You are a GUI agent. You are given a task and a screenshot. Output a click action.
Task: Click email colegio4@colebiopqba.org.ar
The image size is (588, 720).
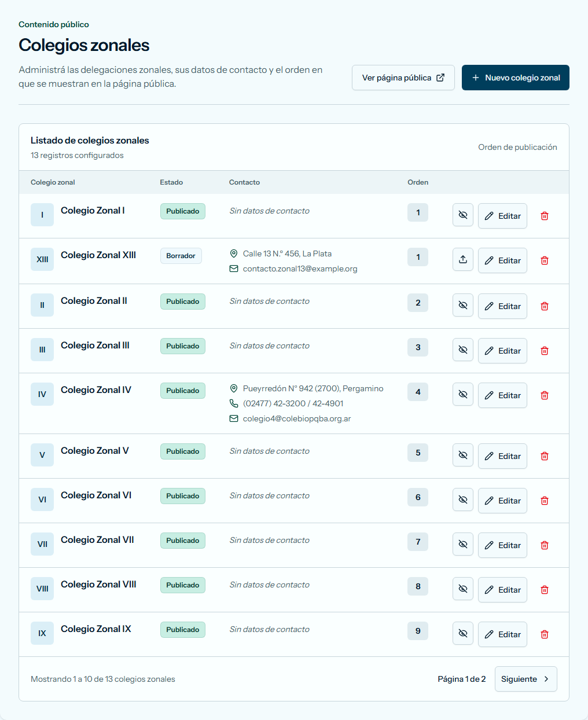297,418
